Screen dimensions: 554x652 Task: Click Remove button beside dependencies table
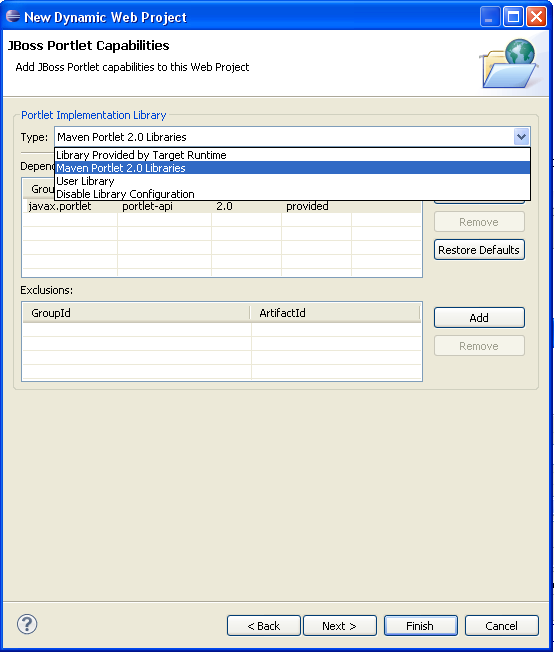tap(479, 222)
